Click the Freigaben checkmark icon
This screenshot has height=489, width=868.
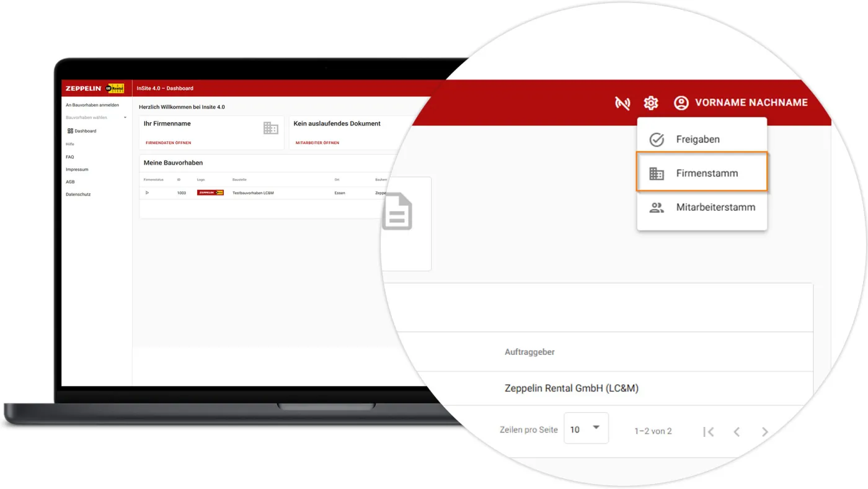click(656, 140)
